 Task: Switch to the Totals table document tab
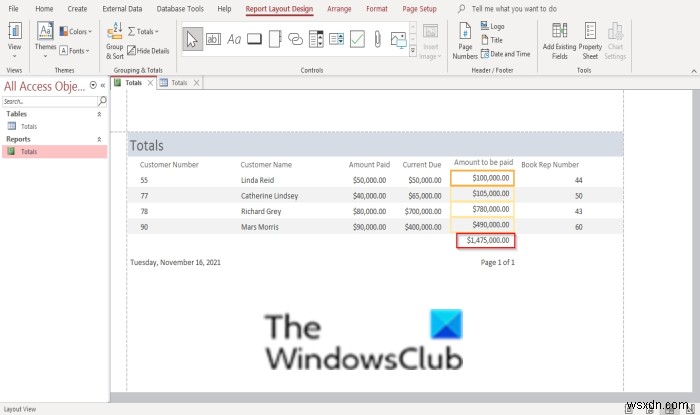179,83
